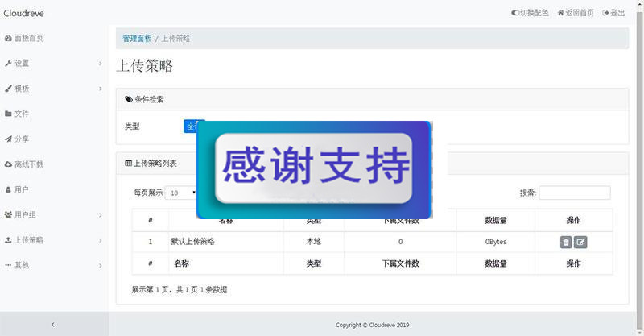Focus the 搜索 search input field
Image resolution: width=644 pixels, height=336 pixels.
[x=575, y=193]
